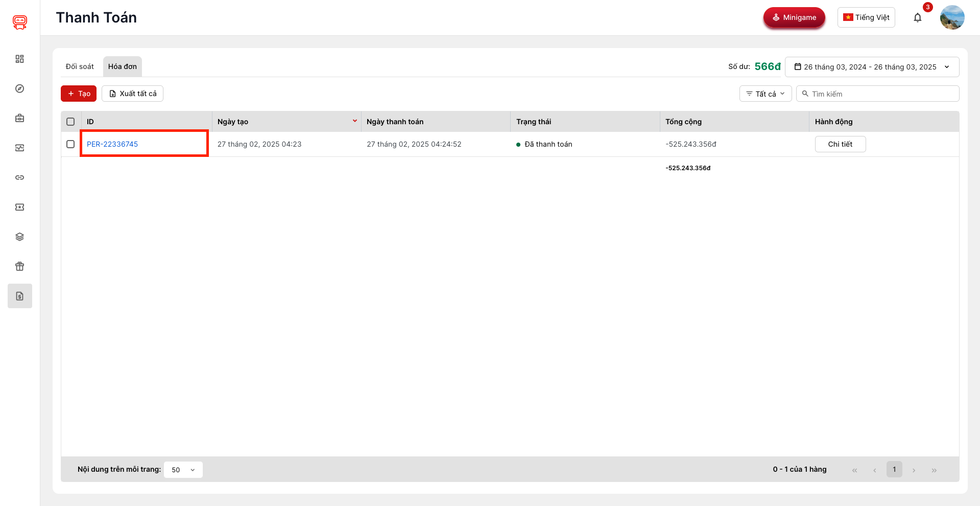Viewport: 980px width, 506px height.
Task: Click the red robot app logo
Action: click(20, 22)
